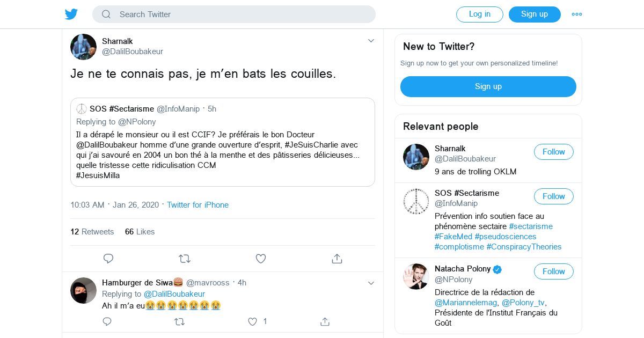
Task: Click the Log in button
Action: tap(479, 14)
